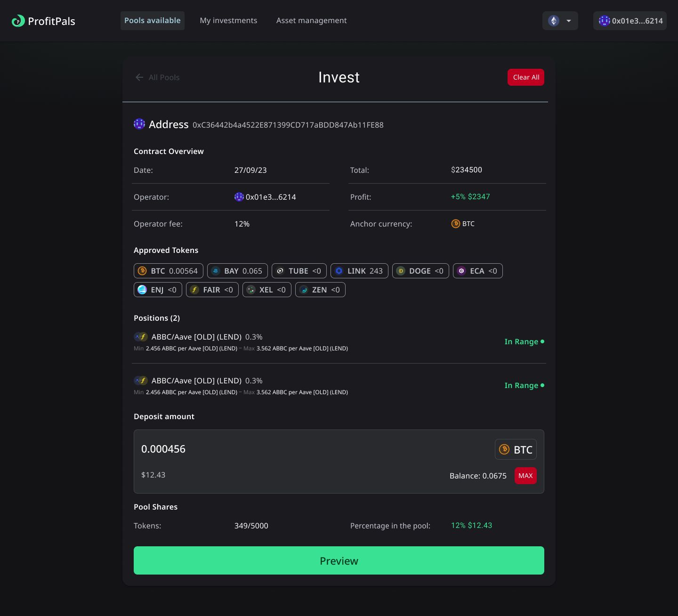
Task: Click the 349/5000 tokens value
Action: coord(251,526)
